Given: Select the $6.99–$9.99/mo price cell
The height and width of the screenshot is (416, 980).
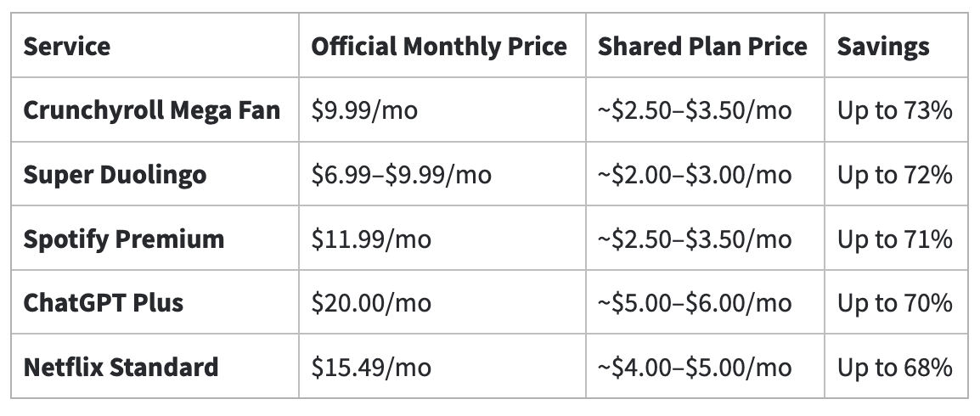Looking at the screenshot, I should 401,175.
